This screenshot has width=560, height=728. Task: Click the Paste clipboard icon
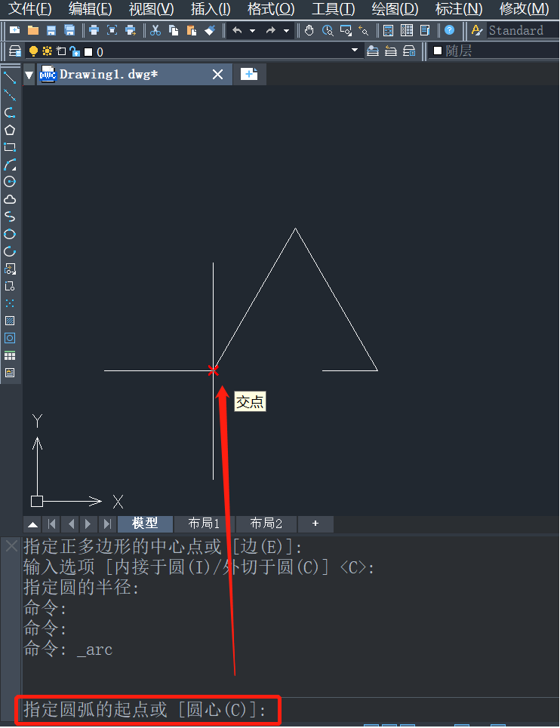[191, 31]
